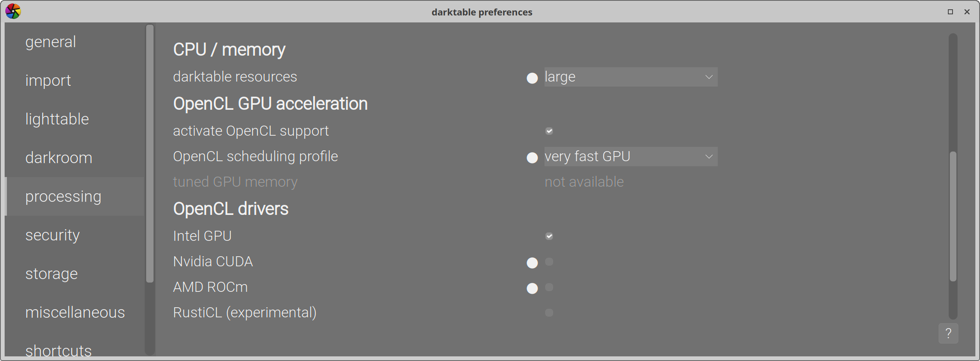
Task: Disable the activate OpenCL support checkbox
Action: tap(549, 131)
